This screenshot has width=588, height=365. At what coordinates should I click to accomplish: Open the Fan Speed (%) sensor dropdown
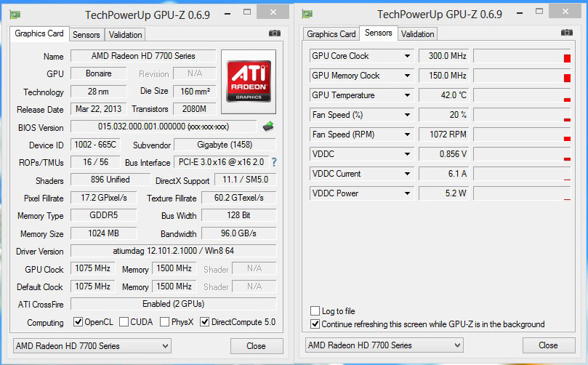(x=407, y=115)
